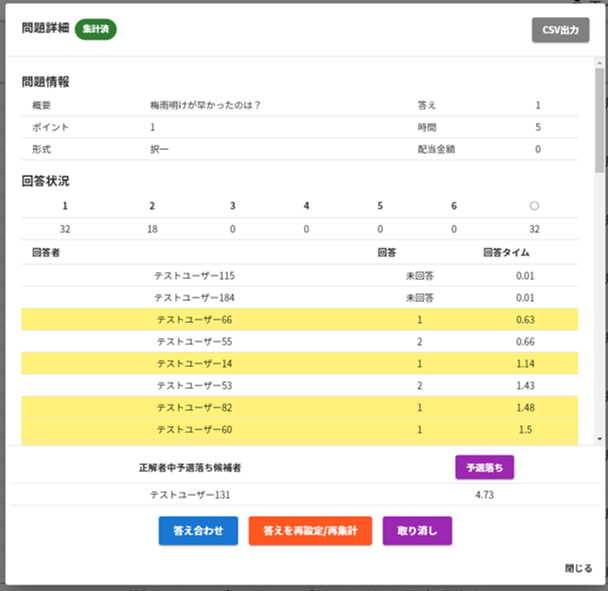608x591 pixels.
Task: Click the scroll up arrow of list
Action: click(599, 62)
